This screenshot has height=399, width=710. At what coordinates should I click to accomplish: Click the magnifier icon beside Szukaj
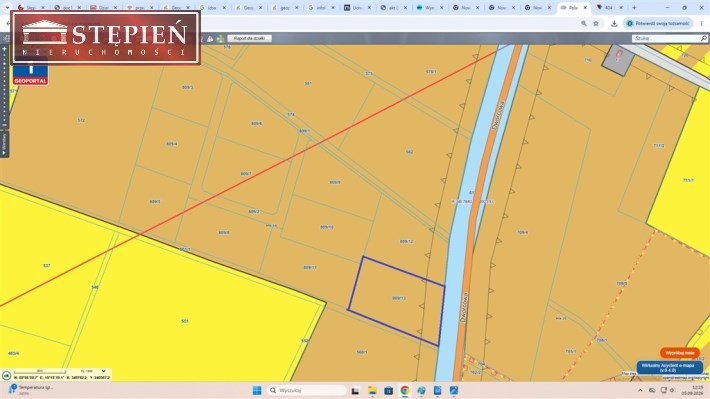(x=704, y=38)
